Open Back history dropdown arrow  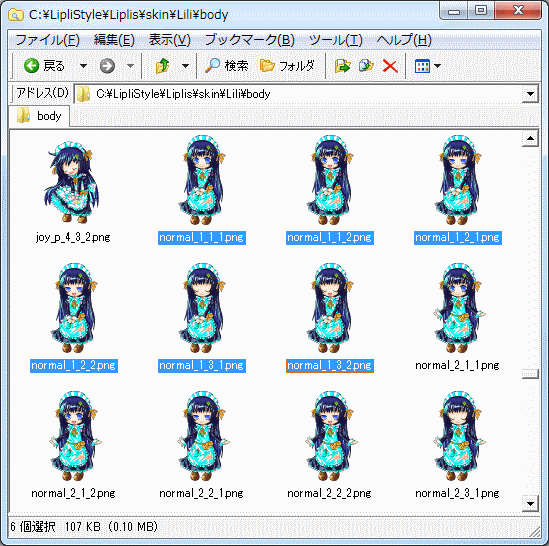pos(83,65)
